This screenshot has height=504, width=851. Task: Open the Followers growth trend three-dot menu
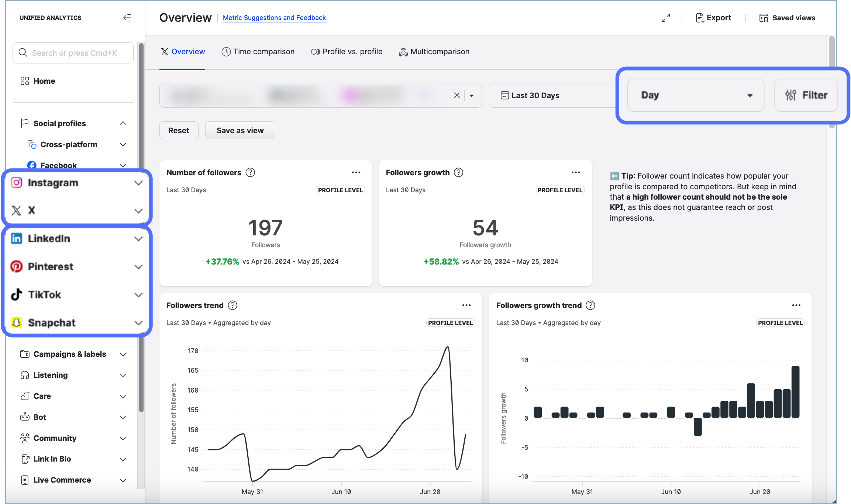pos(796,305)
